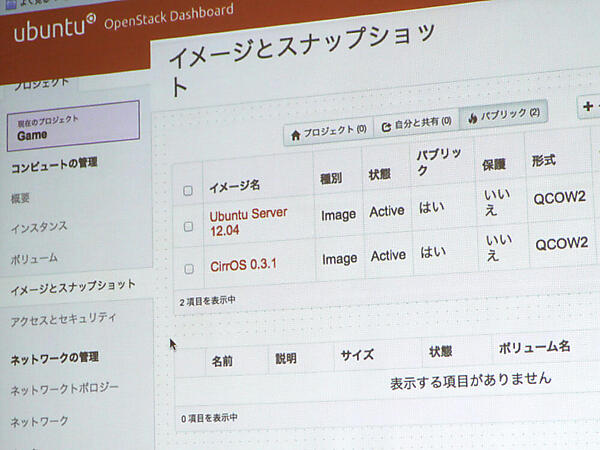Image resolution: width=600 pixels, height=450 pixels.
Task: Click 2 項目を表示中 table footer
Action: tap(207, 301)
